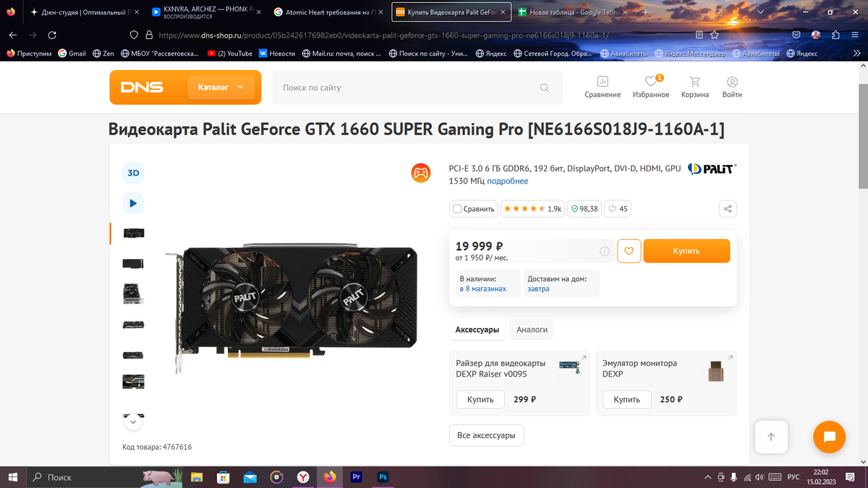This screenshot has height=488, width=868.
Task: Tick the Сравнить checkbox
Action: pyautogui.click(x=457, y=209)
